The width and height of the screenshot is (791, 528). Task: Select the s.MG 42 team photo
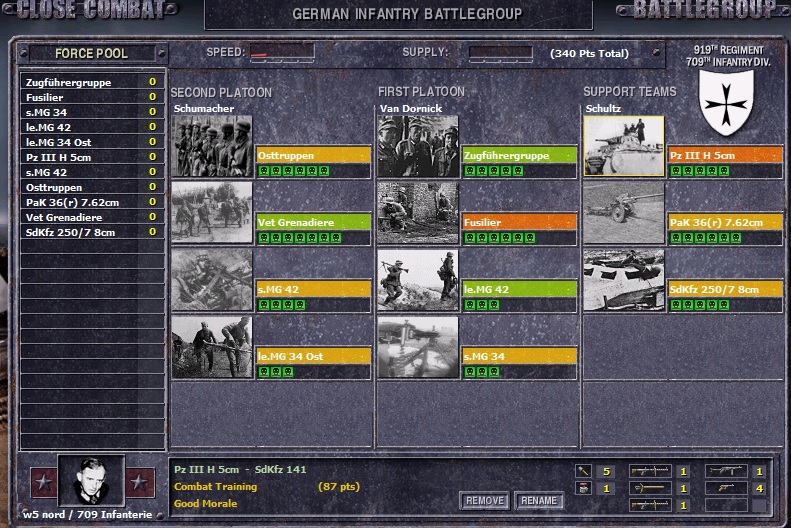(x=212, y=280)
